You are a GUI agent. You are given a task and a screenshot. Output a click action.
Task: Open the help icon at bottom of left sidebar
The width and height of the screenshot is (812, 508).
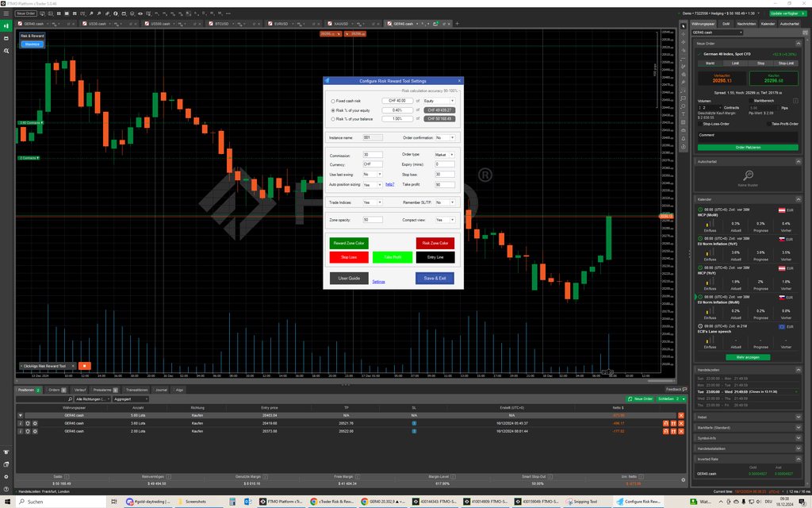pos(6,489)
